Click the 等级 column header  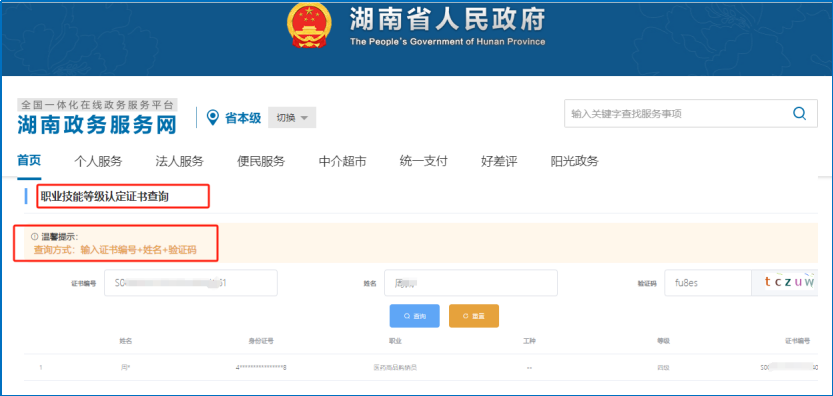[663, 341]
